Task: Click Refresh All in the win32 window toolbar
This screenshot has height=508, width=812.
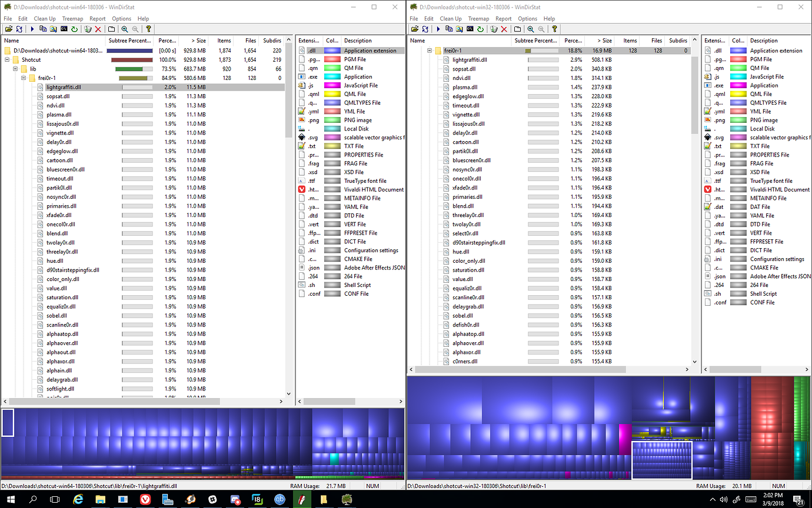Action: (425, 29)
